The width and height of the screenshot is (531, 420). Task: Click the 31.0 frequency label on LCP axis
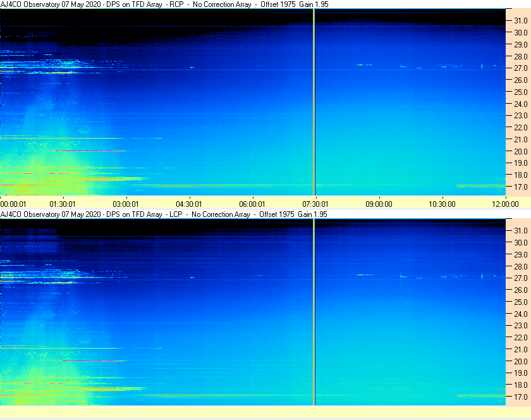click(x=521, y=230)
